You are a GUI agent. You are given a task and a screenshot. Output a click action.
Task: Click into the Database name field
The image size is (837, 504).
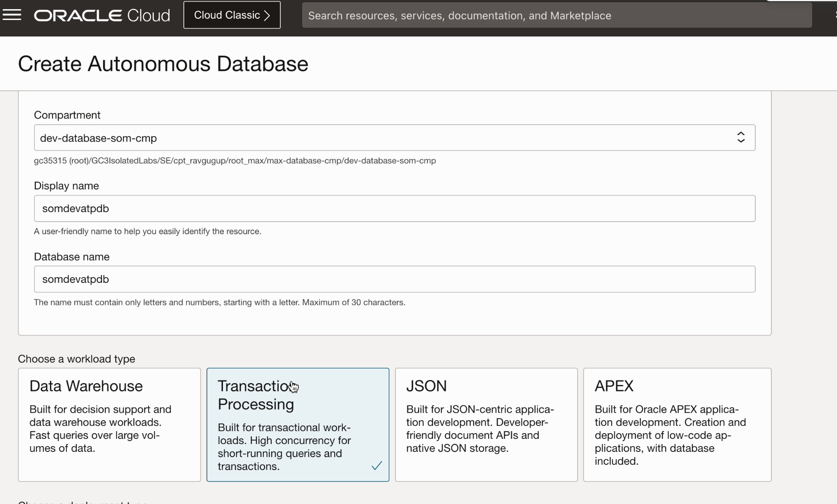[x=394, y=279]
